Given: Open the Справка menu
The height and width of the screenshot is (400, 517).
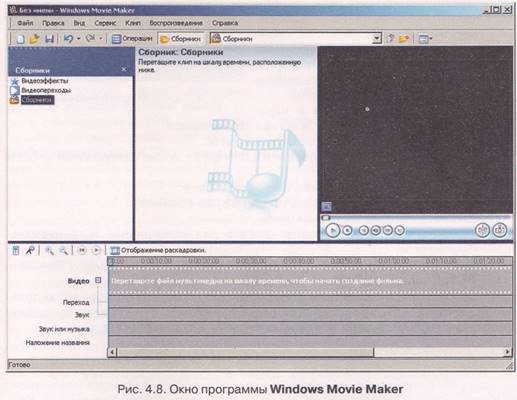Looking at the screenshot, I should [x=225, y=23].
